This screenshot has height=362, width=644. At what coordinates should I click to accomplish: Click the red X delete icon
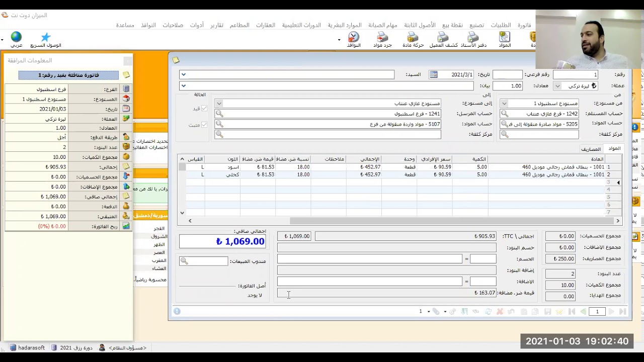tap(500, 312)
